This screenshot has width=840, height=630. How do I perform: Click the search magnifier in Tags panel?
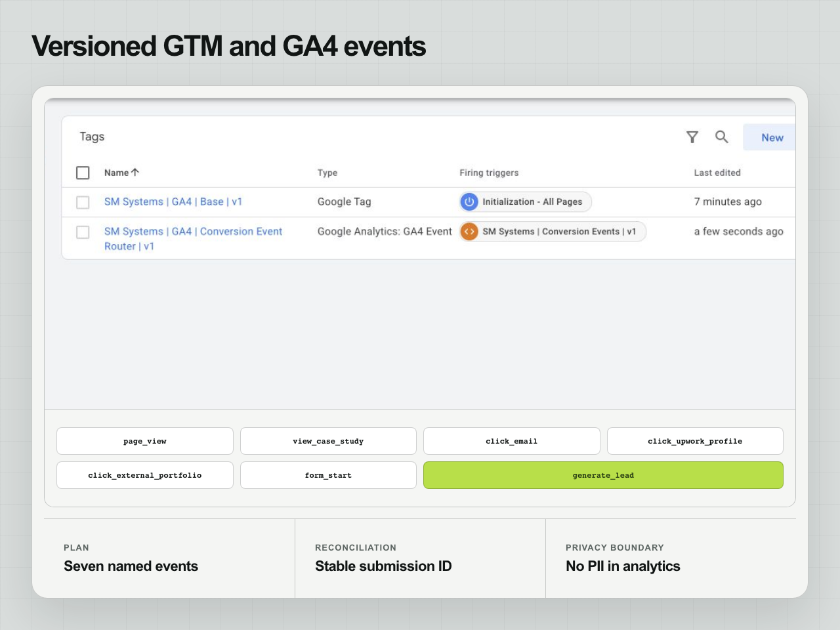pyautogui.click(x=722, y=136)
